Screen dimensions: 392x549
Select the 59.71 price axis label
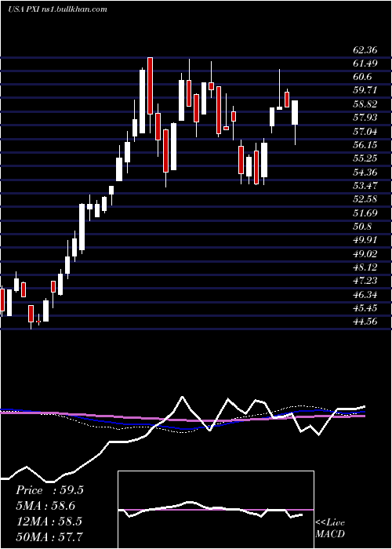coord(365,90)
